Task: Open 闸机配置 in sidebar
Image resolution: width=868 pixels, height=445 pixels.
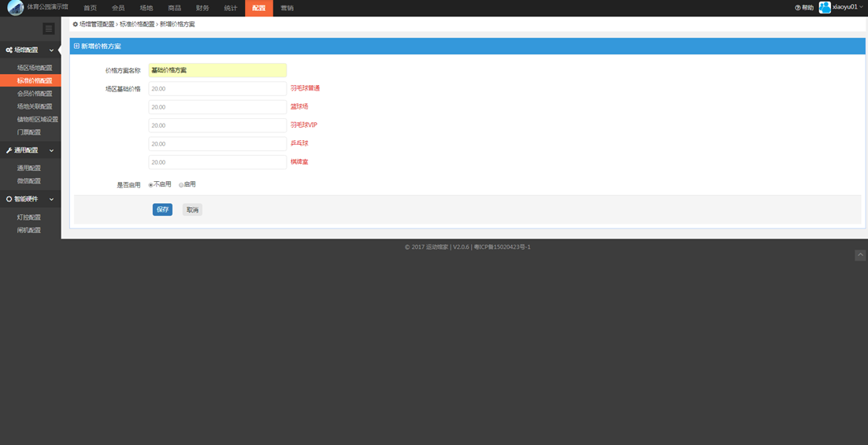Action: (31, 230)
